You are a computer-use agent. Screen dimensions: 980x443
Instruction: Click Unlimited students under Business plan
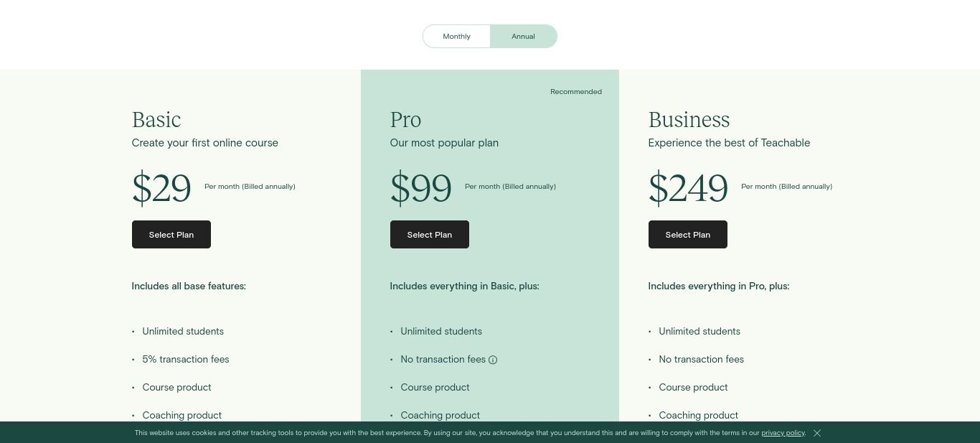[x=699, y=332]
